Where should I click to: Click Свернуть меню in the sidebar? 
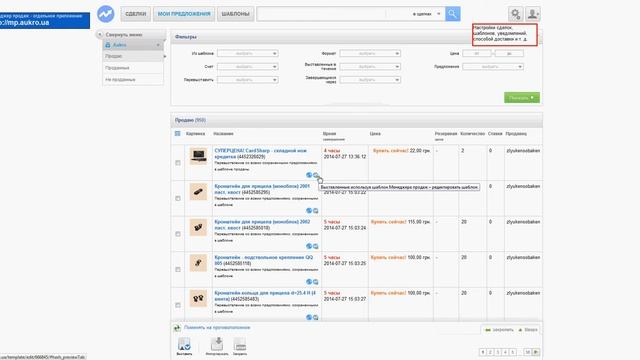[124, 35]
